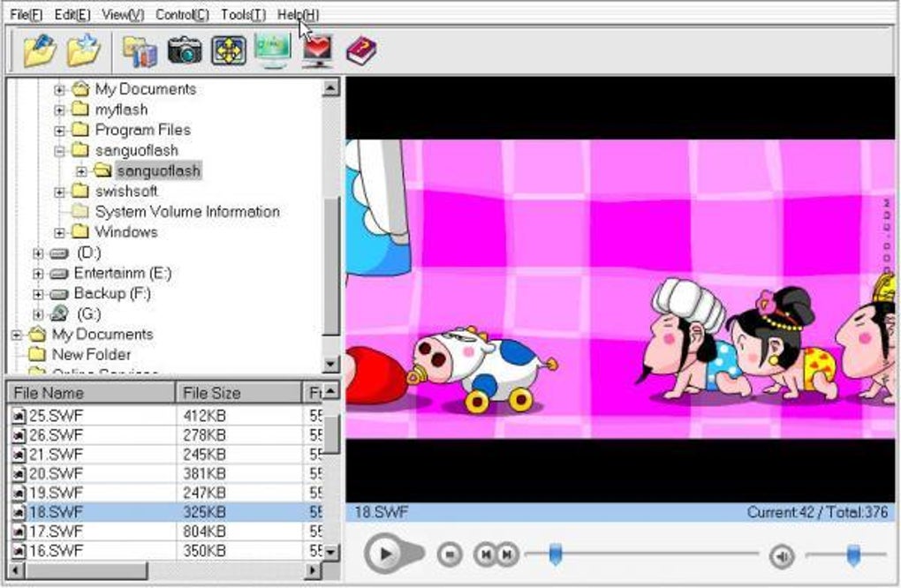Image resolution: width=901 pixels, height=588 pixels.
Task: Sort by File Size column header
Action: (238, 393)
